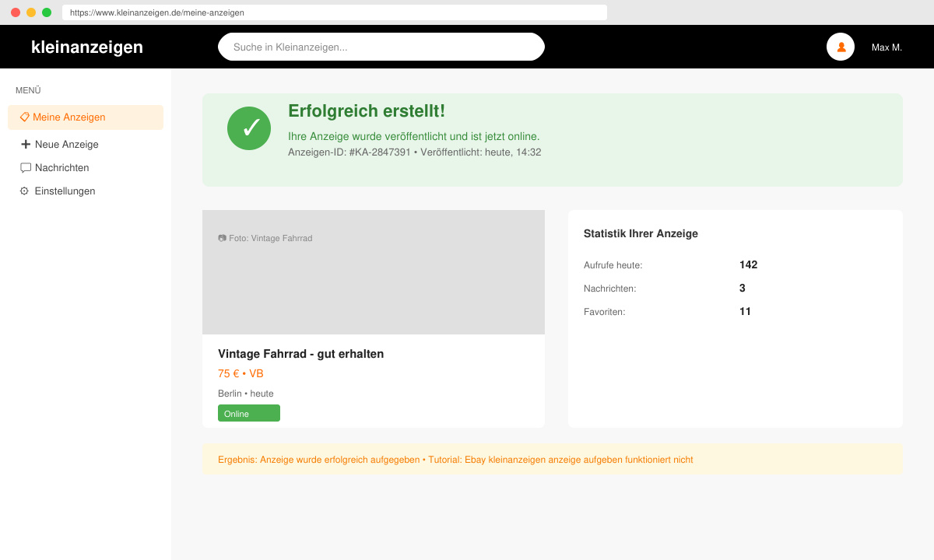The width and height of the screenshot is (934, 560).
Task: Click the green maximize window button
Action: [x=47, y=12]
